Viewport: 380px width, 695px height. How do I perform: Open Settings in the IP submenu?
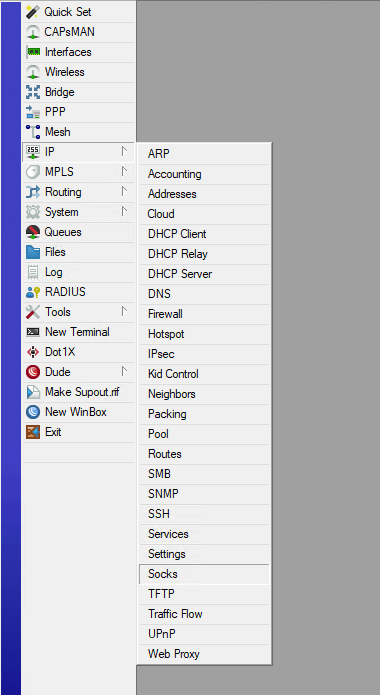click(x=204, y=554)
